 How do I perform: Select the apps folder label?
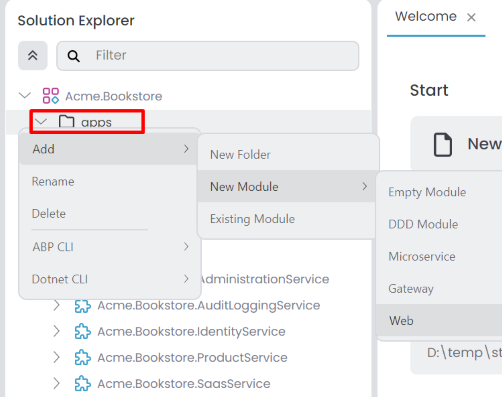96,123
